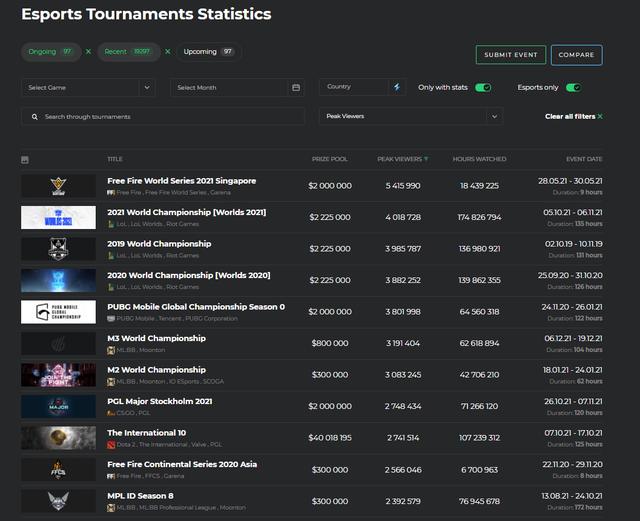Click the Free Fire World Series thumbnail
This screenshot has width=640, height=521.
(x=58, y=186)
